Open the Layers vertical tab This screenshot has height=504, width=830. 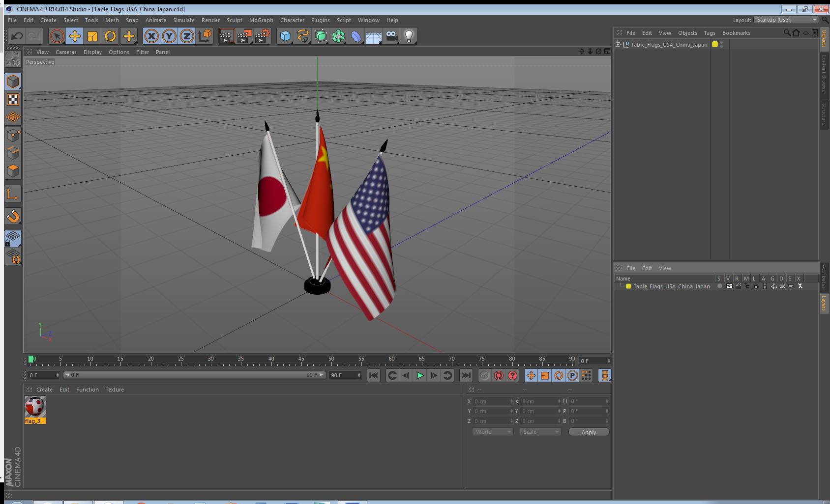824,303
